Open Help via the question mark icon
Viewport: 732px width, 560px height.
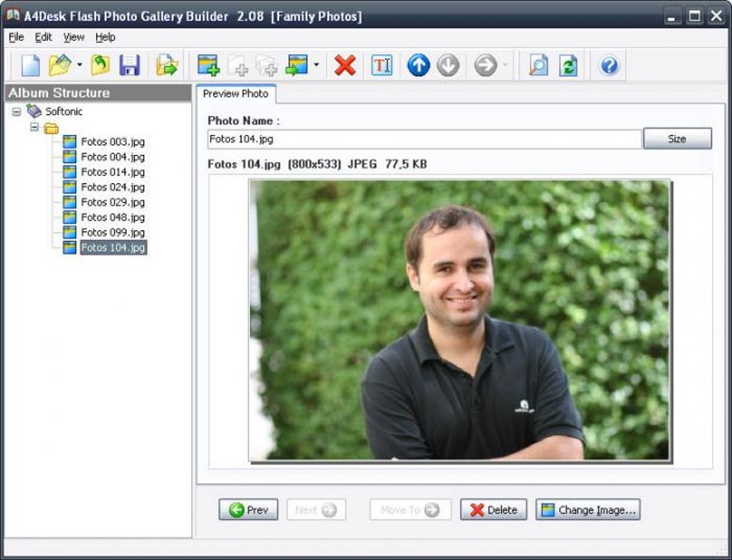[x=608, y=65]
